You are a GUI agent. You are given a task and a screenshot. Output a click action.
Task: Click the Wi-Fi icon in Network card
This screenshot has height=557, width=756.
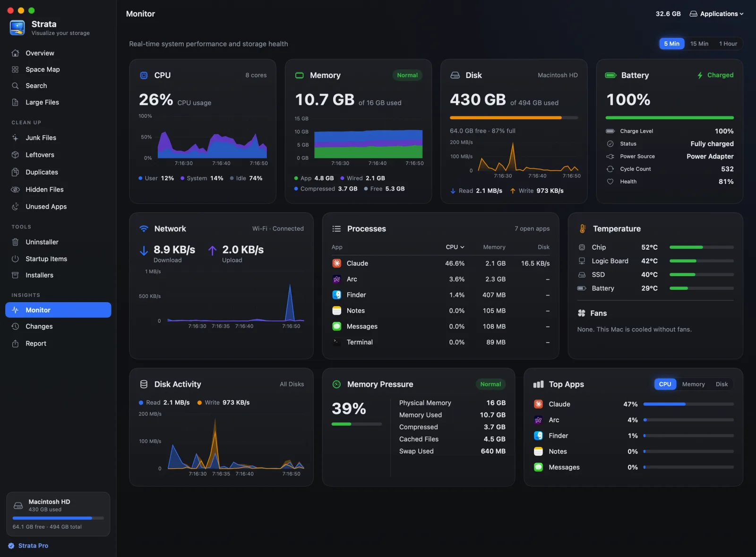[x=144, y=228]
